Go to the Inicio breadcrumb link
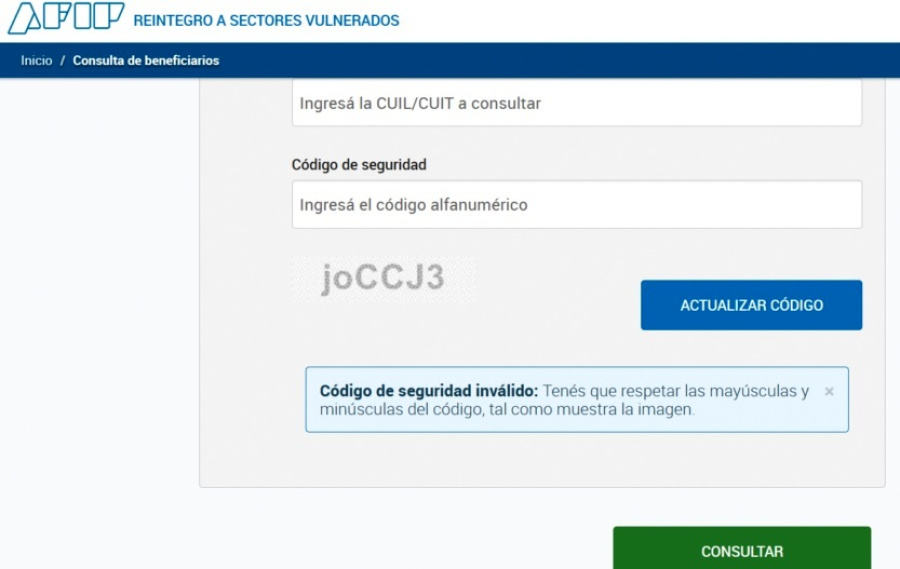 [36, 60]
